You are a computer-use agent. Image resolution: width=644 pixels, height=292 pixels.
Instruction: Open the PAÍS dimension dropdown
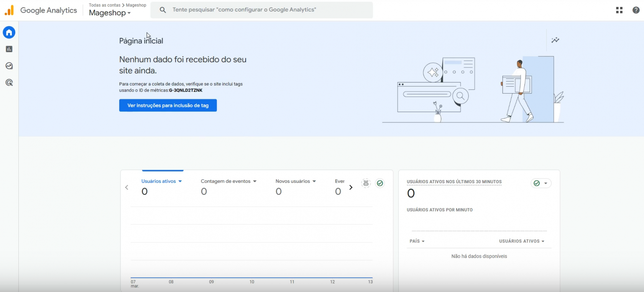pos(417,241)
